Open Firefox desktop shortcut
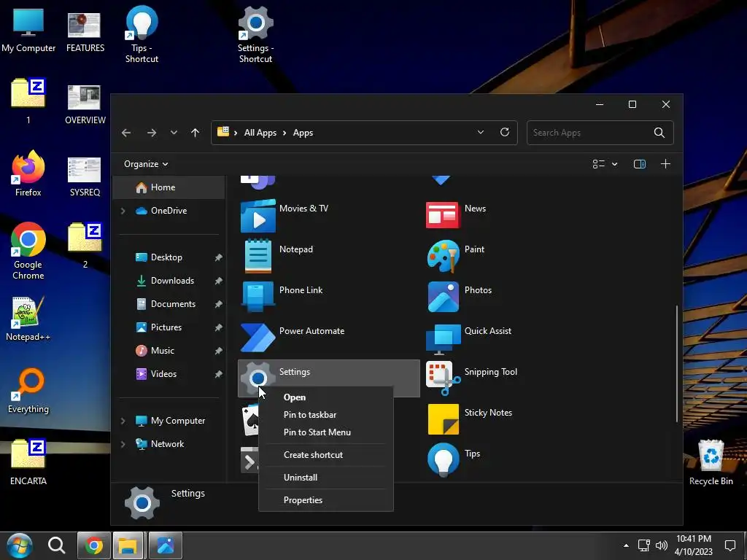The height and width of the screenshot is (560, 747). 28,174
